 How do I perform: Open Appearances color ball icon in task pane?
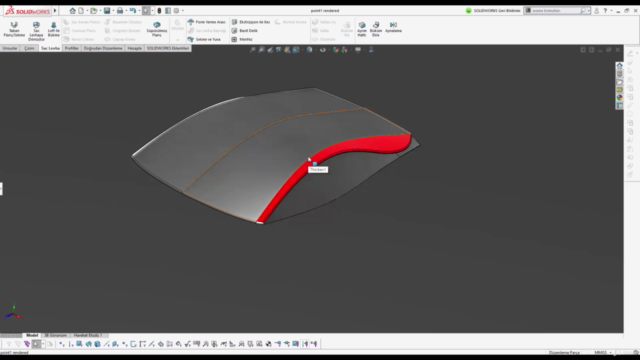tap(620, 98)
